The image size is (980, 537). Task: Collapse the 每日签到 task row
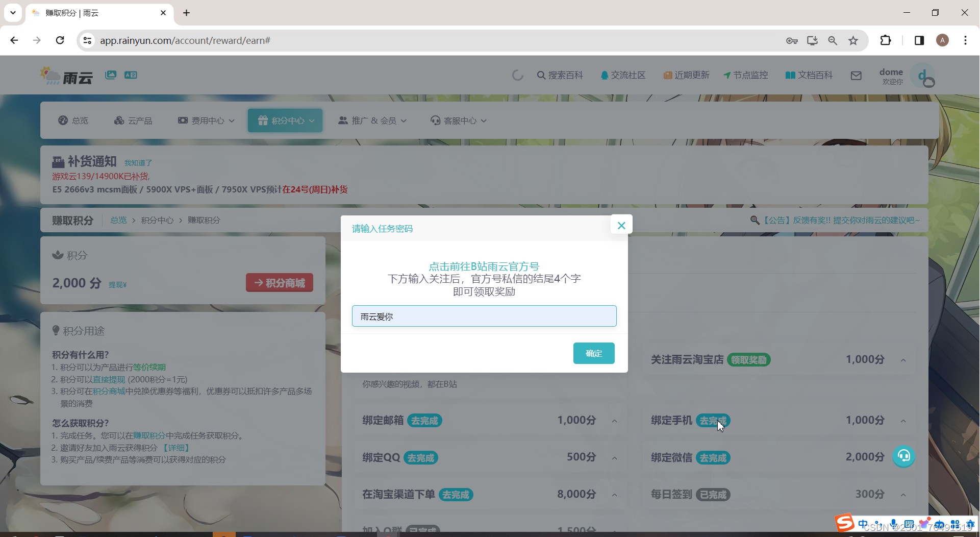[903, 495]
